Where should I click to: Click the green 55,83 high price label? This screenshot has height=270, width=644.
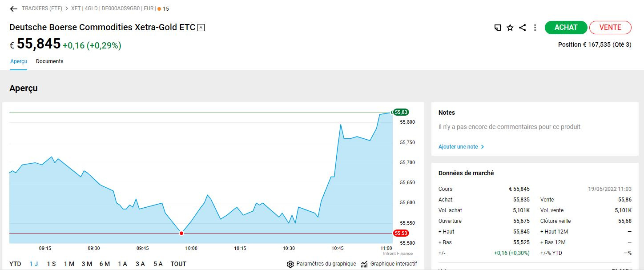[x=401, y=112]
